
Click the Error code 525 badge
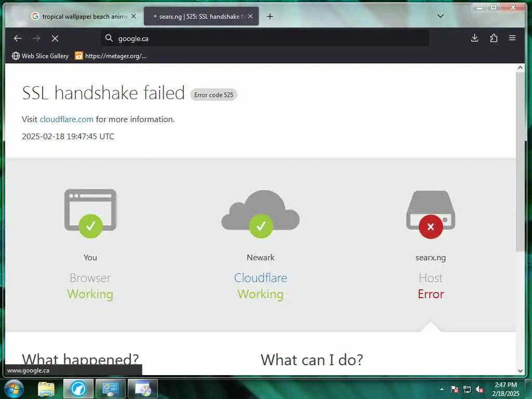[214, 95]
